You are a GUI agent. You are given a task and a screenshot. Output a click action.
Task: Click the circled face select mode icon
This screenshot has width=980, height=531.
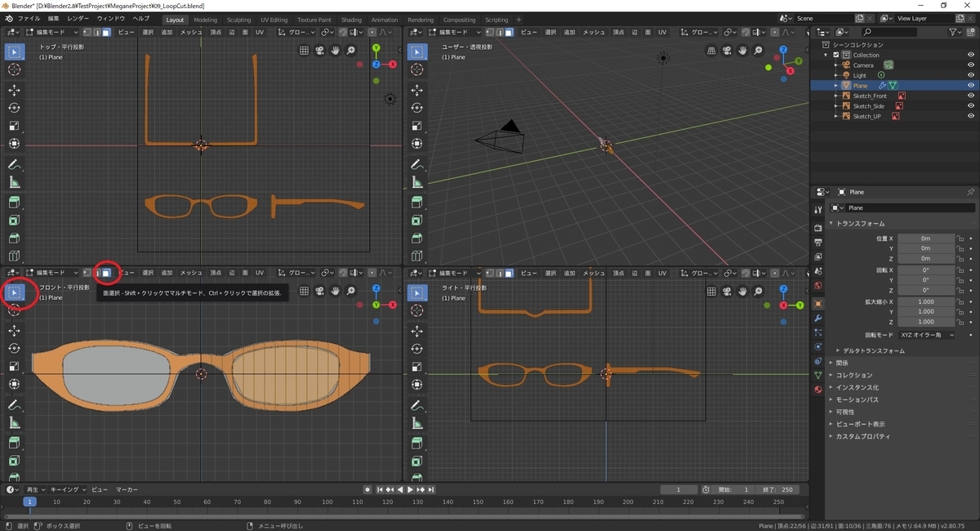(x=106, y=272)
